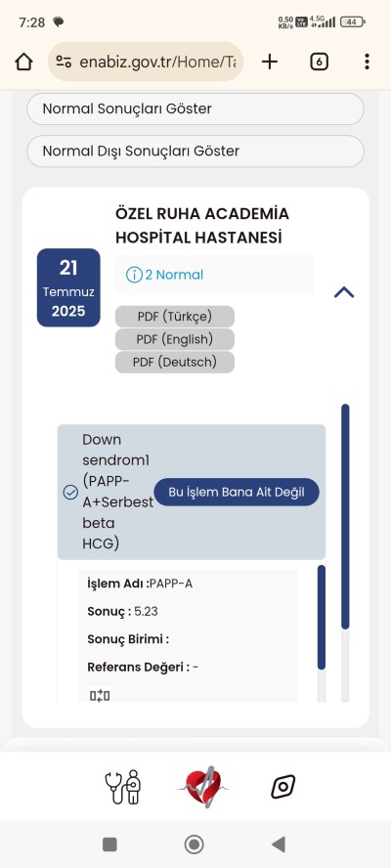
Task: Select Normal Dışı Sonuçları Göster filter
Action: click(x=195, y=152)
